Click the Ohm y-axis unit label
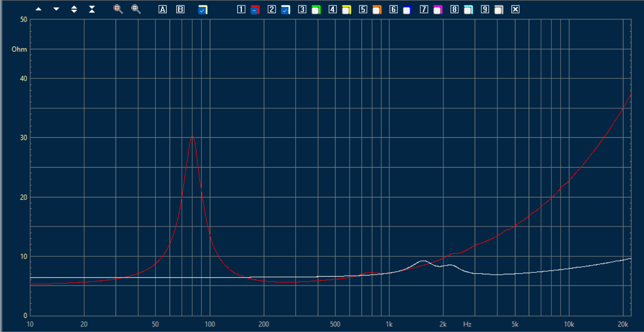The width and height of the screenshot is (644, 332). pyautogui.click(x=19, y=49)
